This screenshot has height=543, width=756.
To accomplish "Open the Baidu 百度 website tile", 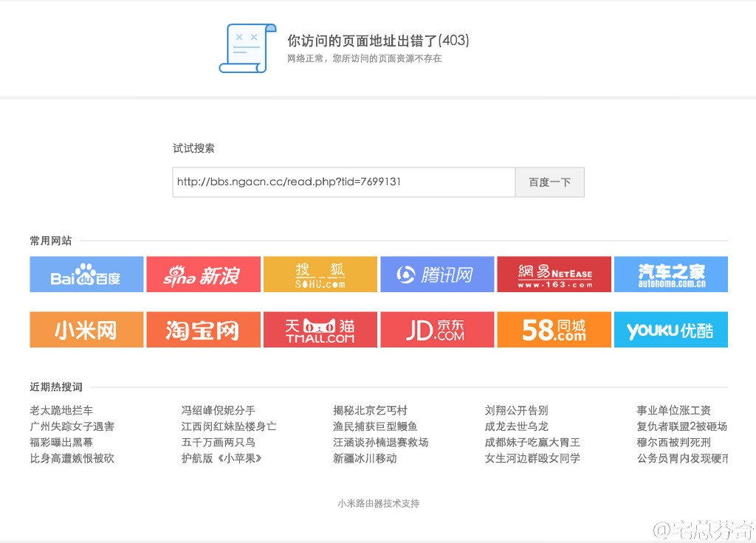I will [86, 274].
